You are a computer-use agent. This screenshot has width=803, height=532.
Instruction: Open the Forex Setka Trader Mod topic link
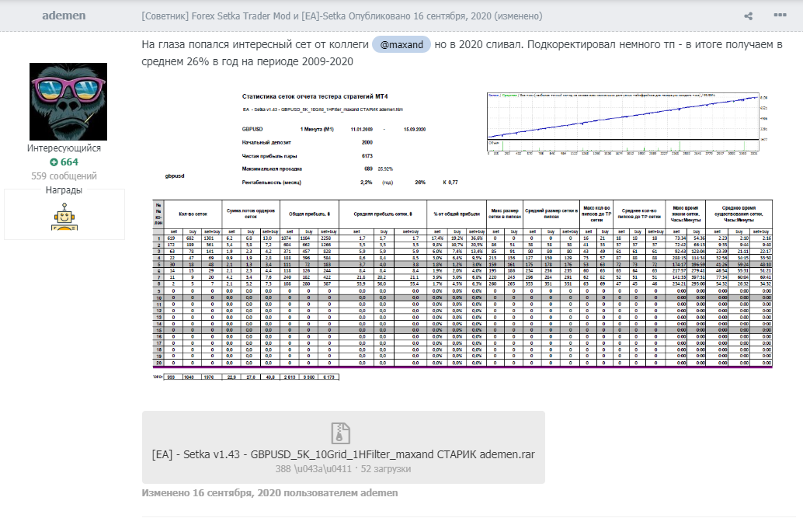tap(243, 16)
